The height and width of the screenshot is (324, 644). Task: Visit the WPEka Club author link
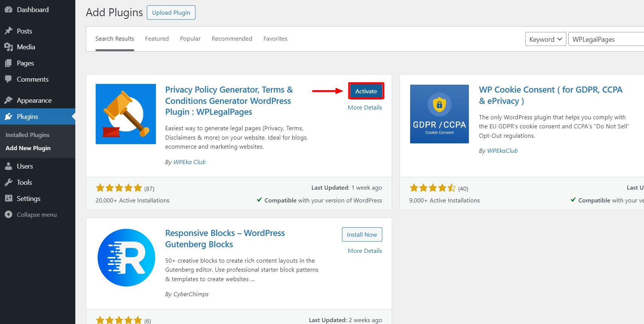coord(189,162)
